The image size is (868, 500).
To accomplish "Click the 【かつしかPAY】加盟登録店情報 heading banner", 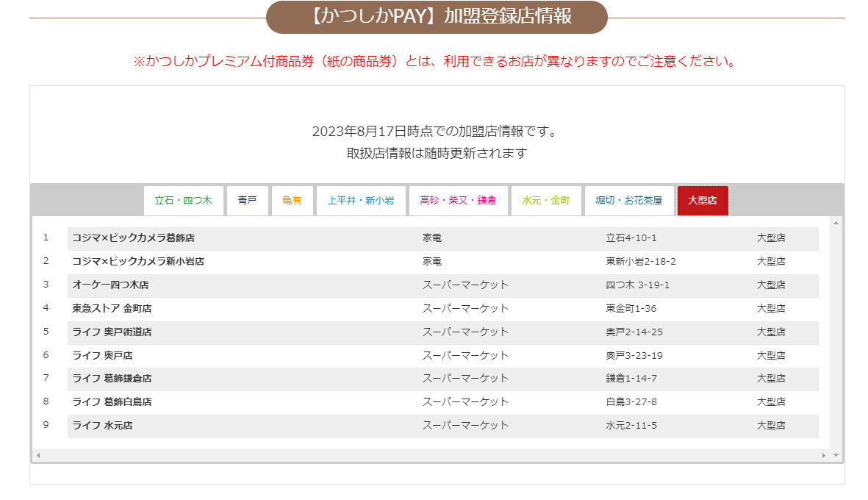I will click(437, 17).
